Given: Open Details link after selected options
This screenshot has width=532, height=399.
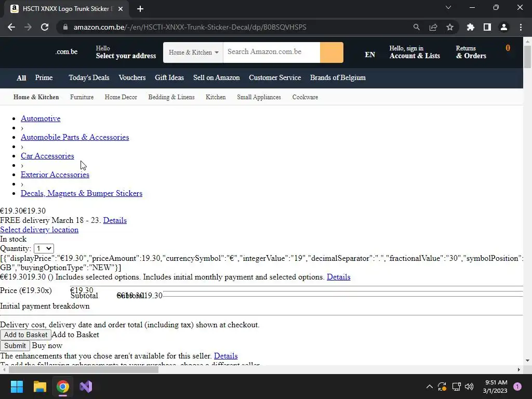Looking at the screenshot, I should click(x=339, y=277).
